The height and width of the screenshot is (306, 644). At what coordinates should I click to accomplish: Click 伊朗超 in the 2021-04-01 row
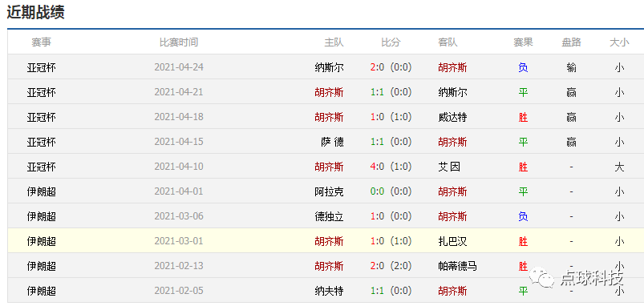[x=42, y=191]
